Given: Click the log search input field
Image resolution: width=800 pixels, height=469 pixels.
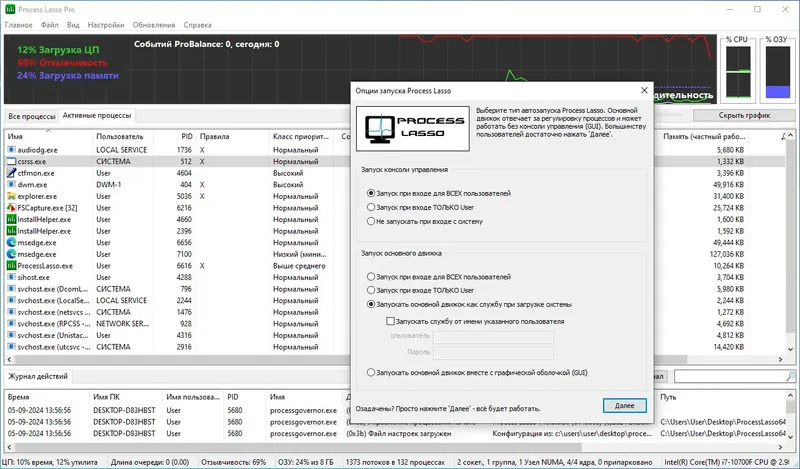Looking at the screenshot, I should [730, 377].
